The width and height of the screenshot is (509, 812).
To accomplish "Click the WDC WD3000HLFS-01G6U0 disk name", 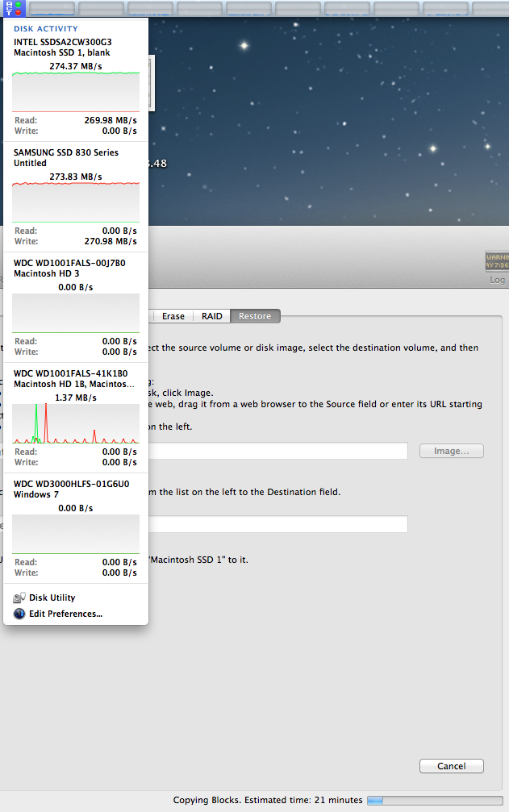I will (x=72, y=484).
